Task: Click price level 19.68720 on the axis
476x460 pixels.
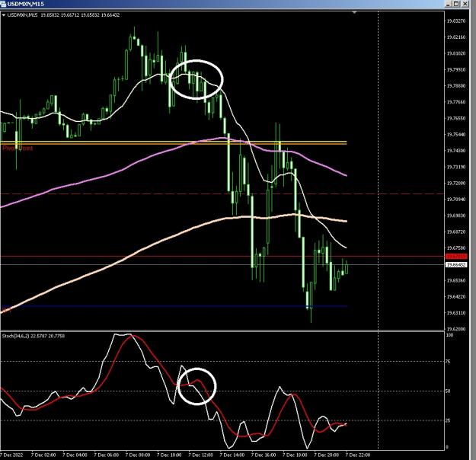Action: pyautogui.click(x=456, y=232)
